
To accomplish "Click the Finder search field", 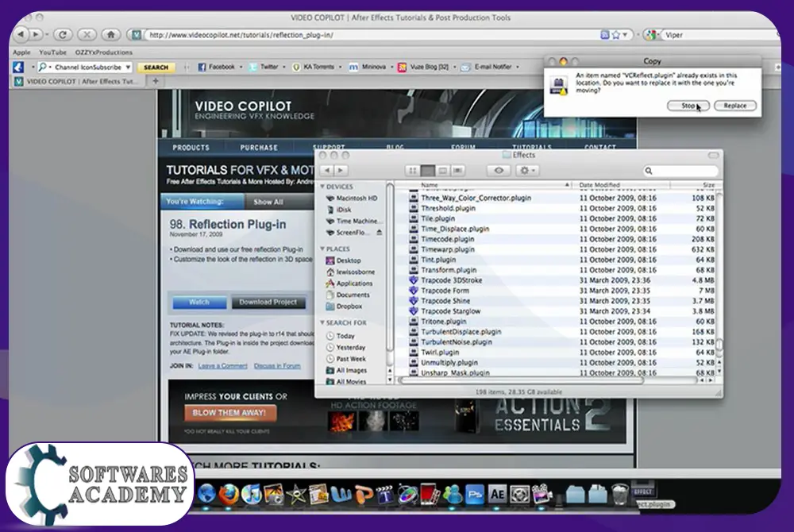I will 681,171.
